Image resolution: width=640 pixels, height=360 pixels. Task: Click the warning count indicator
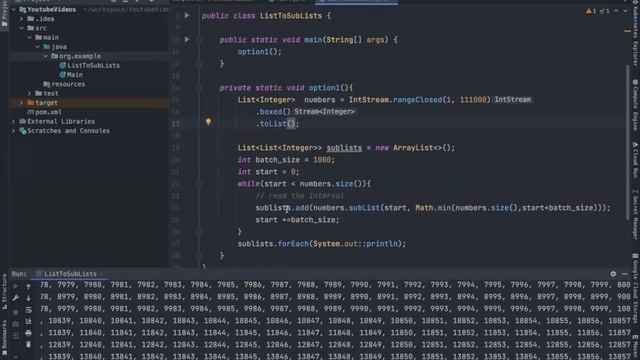[591, 11]
